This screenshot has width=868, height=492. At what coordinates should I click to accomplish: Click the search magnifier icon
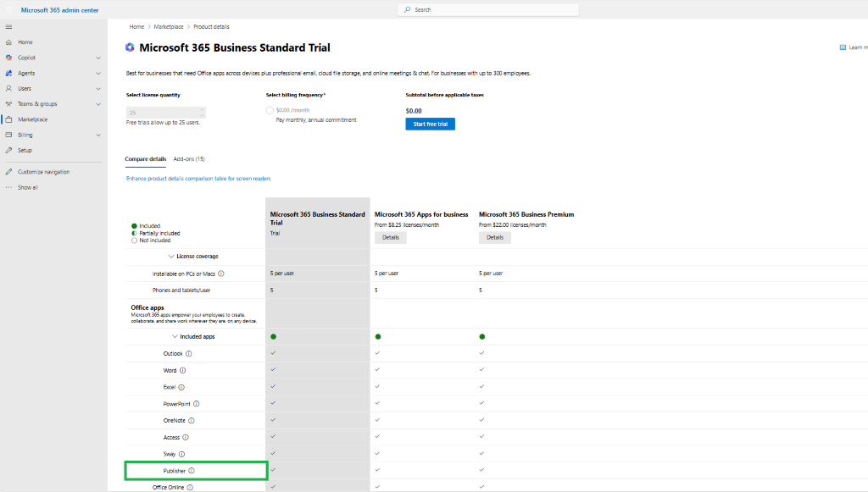[408, 9]
